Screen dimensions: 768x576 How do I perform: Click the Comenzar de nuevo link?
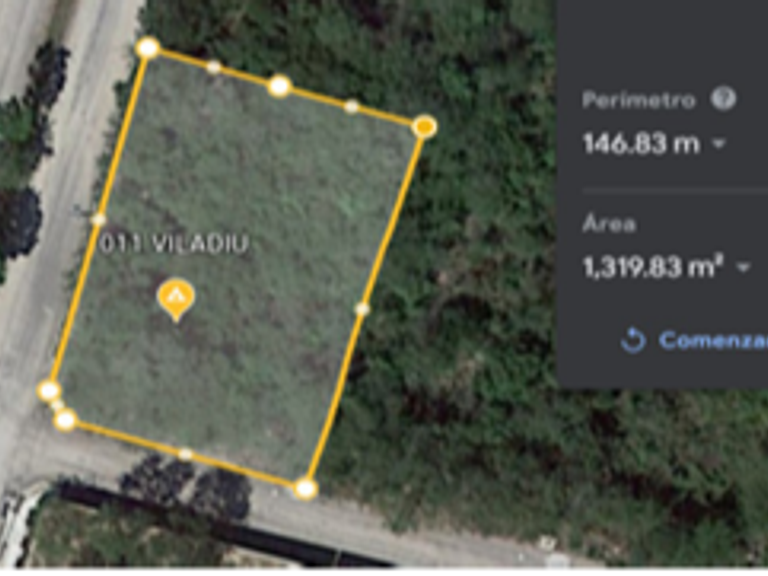[713, 340]
